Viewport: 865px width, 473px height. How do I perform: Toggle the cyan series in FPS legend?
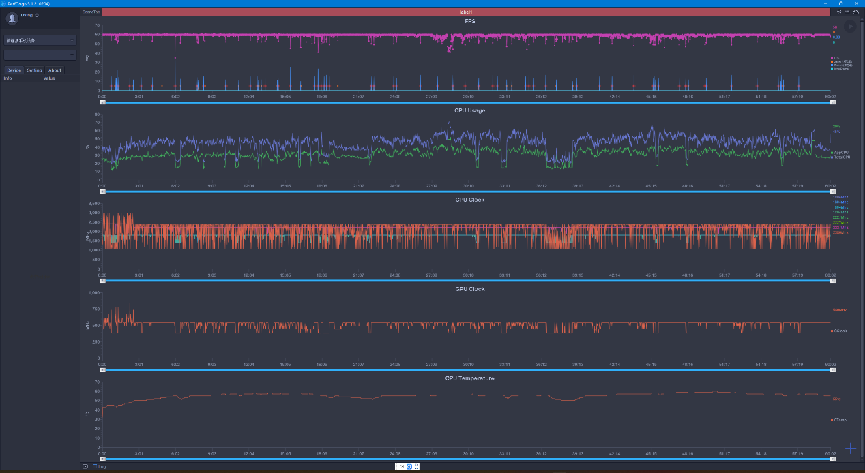click(x=840, y=69)
